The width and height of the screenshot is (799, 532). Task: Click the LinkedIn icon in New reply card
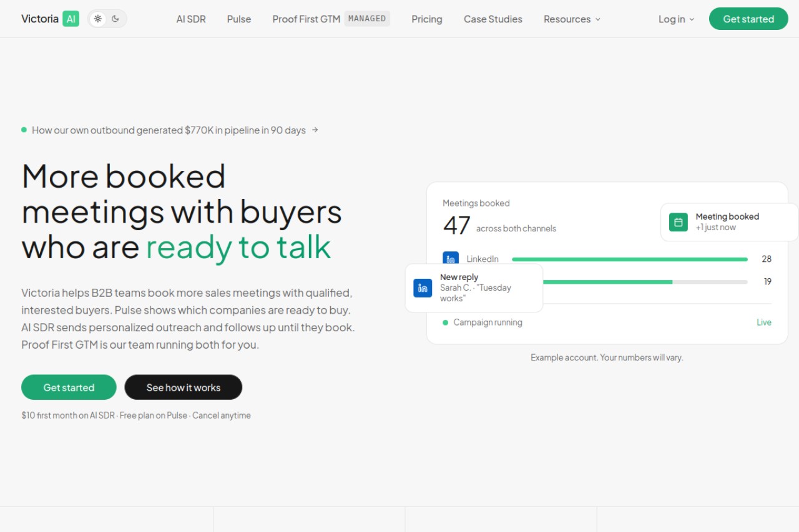pos(423,288)
